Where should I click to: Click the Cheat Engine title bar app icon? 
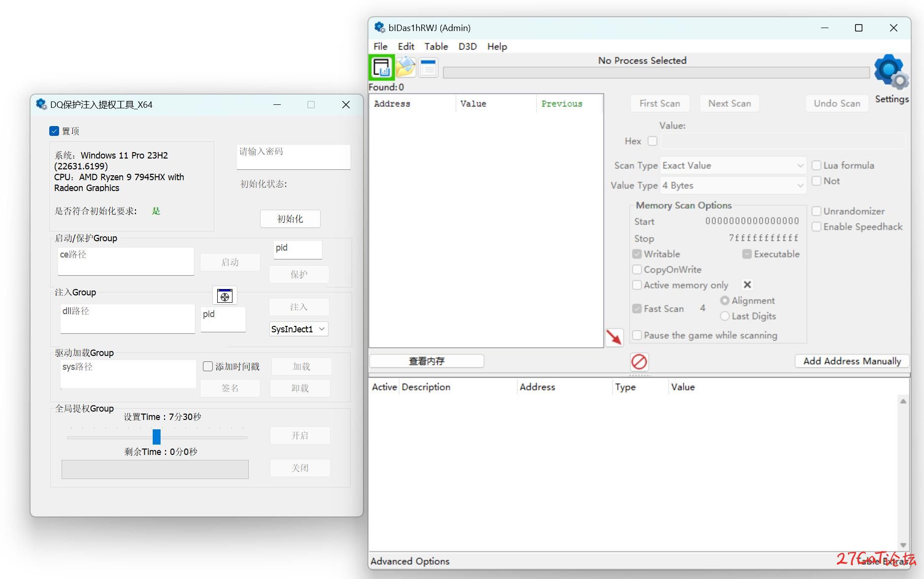(380, 28)
